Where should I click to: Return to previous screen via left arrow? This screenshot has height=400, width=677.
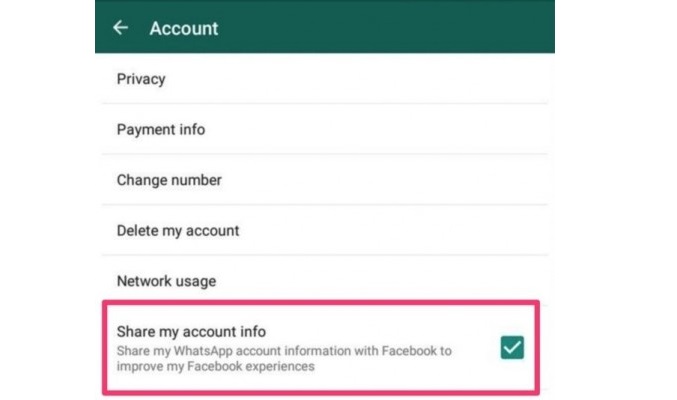(x=121, y=28)
